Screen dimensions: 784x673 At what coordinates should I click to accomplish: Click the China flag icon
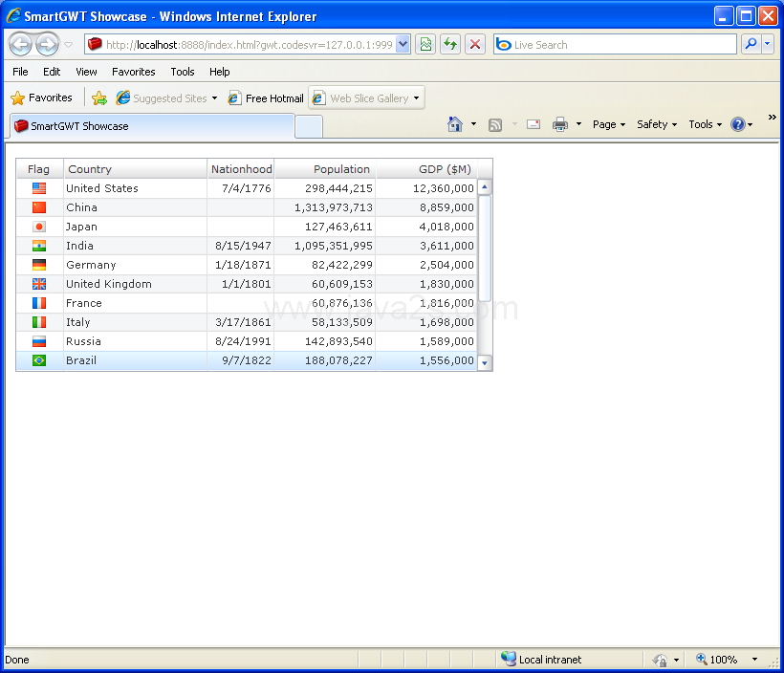[39, 207]
